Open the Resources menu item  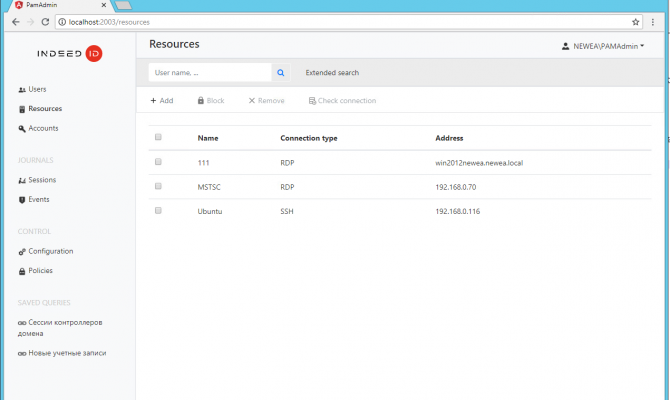(45, 109)
